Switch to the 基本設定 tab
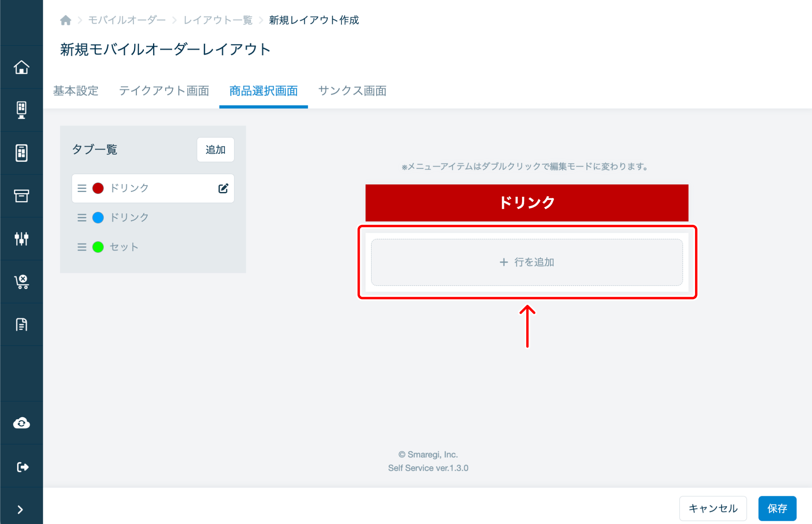The height and width of the screenshot is (524, 812). (76, 91)
